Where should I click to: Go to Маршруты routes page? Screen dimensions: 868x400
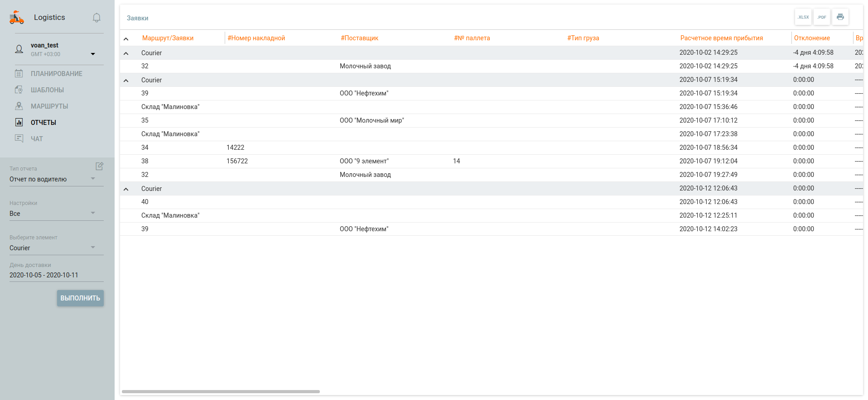[49, 106]
